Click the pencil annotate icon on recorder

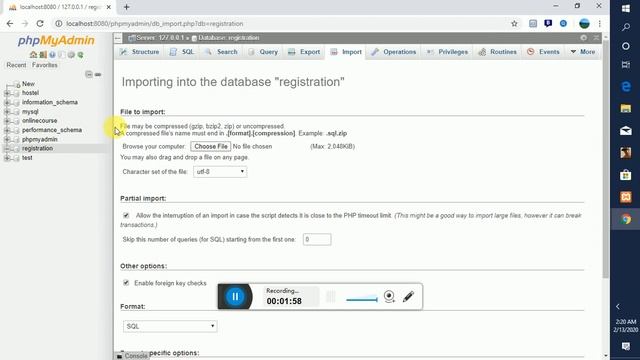408,296
